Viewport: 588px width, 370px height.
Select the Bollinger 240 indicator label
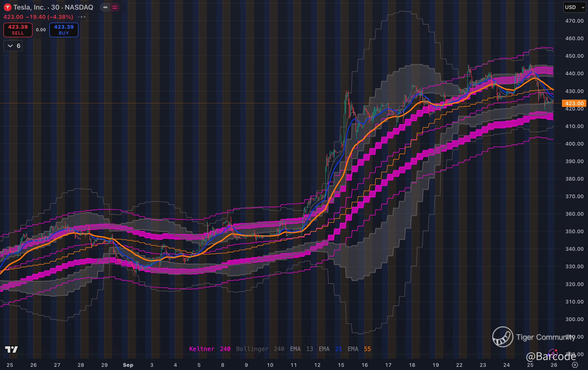(x=260, y=349)
